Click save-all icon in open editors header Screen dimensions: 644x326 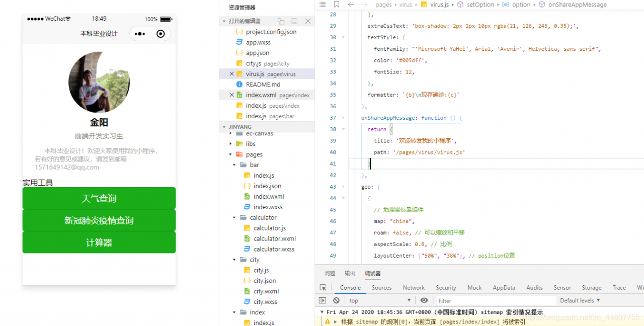pyautogui.click(x=294, y=21)
